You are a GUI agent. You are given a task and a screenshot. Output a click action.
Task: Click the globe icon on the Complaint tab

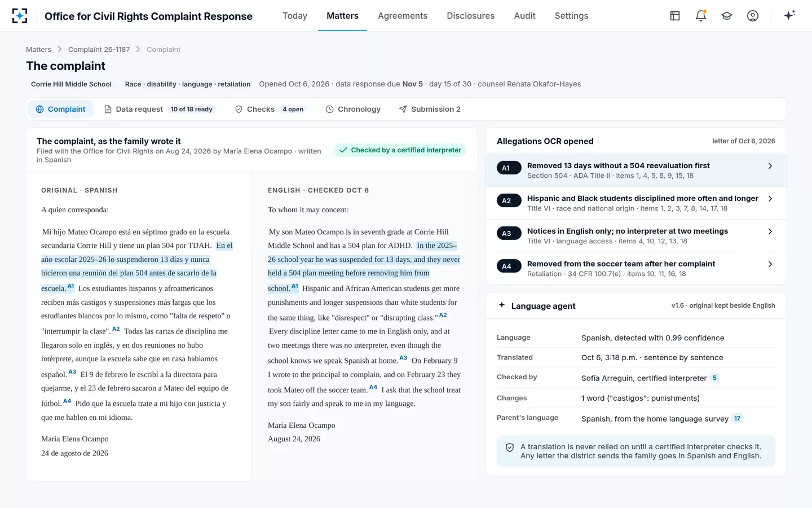[x=39, y=110]
